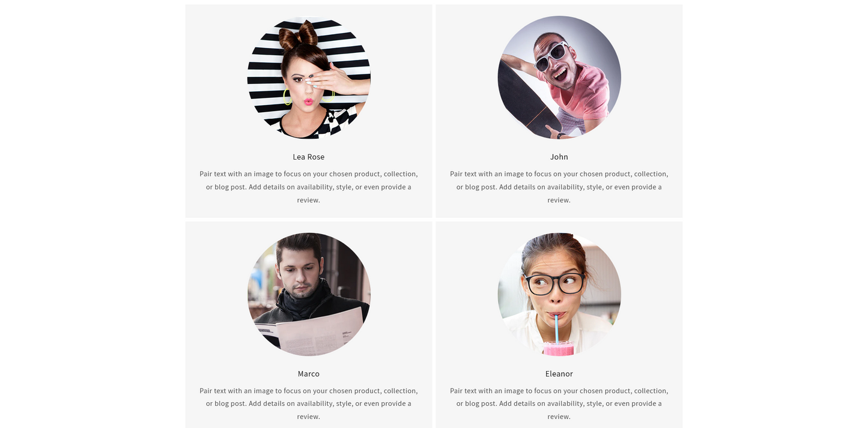Click Marco's circular newspaper photo
Image resolution: width=868 pixels, height=428 pixels.
tap(309, 294)
